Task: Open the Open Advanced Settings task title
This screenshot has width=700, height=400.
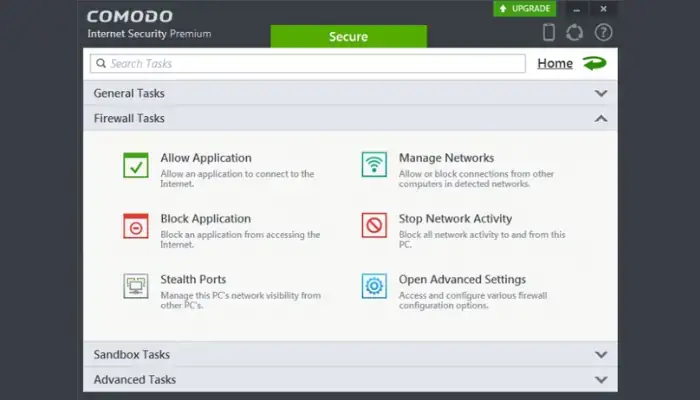Action: [462, 279]
